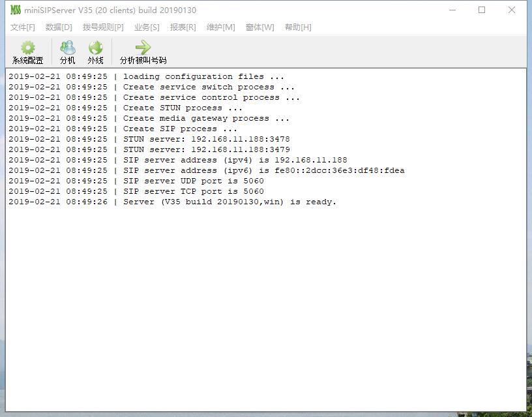Open the 数据[D] menu
The width and height of the screenshot is (532, 417).
pos(59,27)
